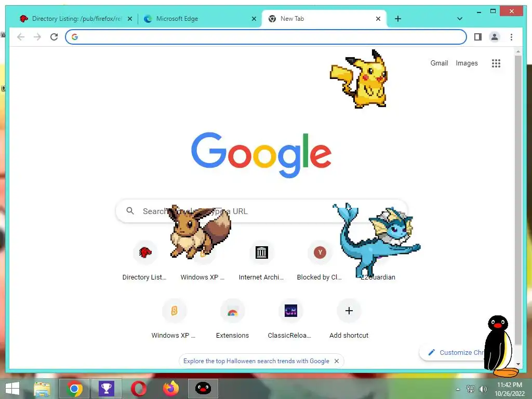
Task: Open the Internet Archive shortcut
Action: (261, 261)
